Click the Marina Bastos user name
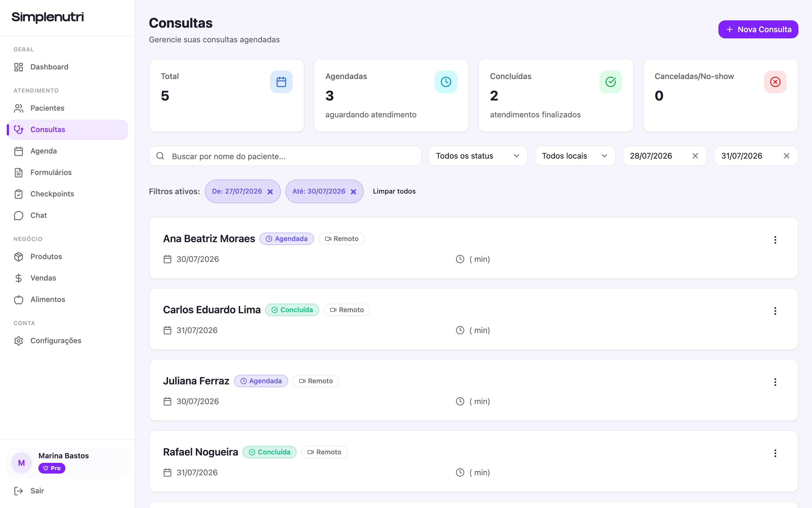The height and width of the screenshot is (508, 812). point(63,456)
